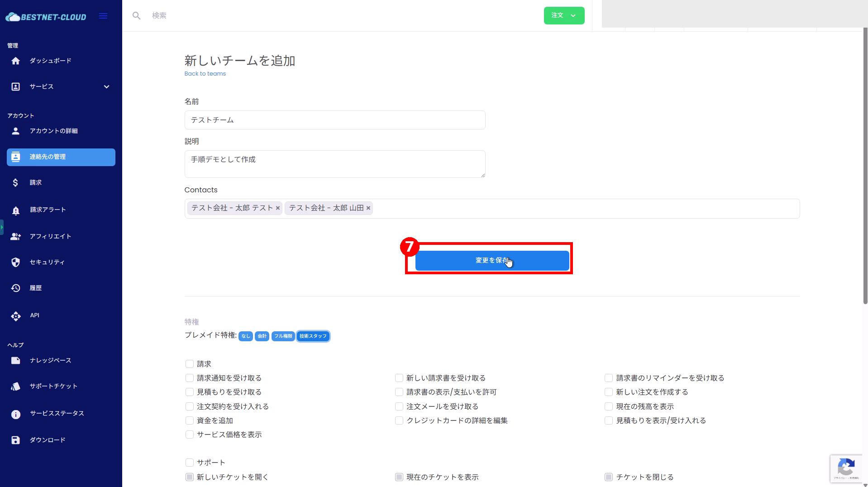This screenshot has width=868, height=487.
Task: Enable the 請求 checkbox
Action: (x=190, y=364)
